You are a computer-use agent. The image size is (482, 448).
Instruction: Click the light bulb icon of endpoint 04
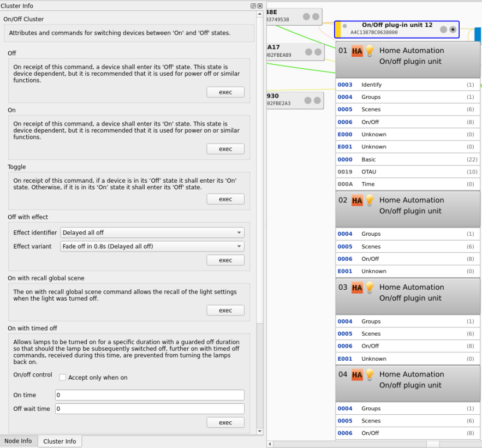370,374
